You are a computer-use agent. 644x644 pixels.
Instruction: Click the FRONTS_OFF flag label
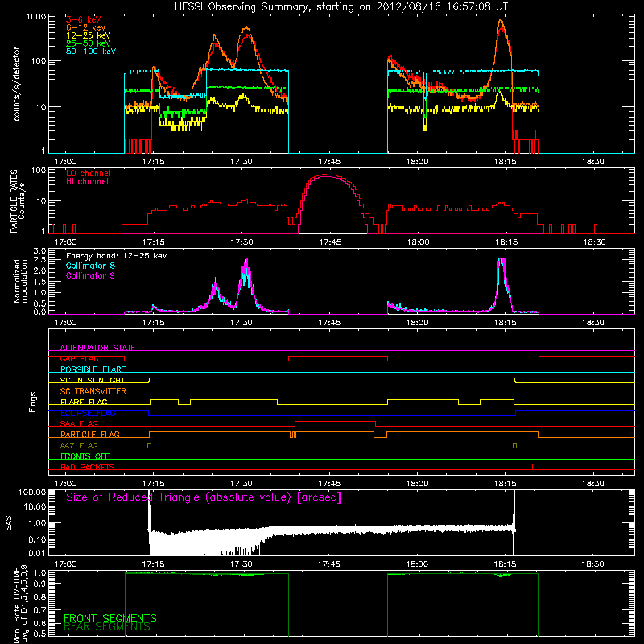(x=85, y=456)
